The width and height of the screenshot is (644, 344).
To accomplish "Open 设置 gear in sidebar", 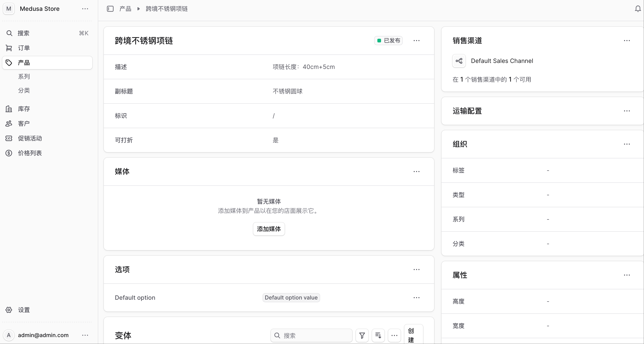I will coord(9,310).
